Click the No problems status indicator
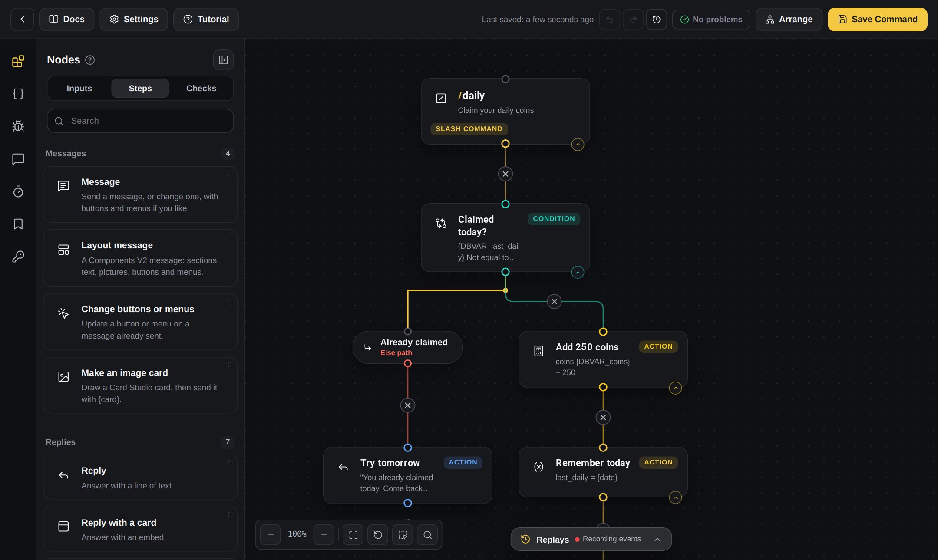Viewport: 938px width, 560px height. (711, 20)
